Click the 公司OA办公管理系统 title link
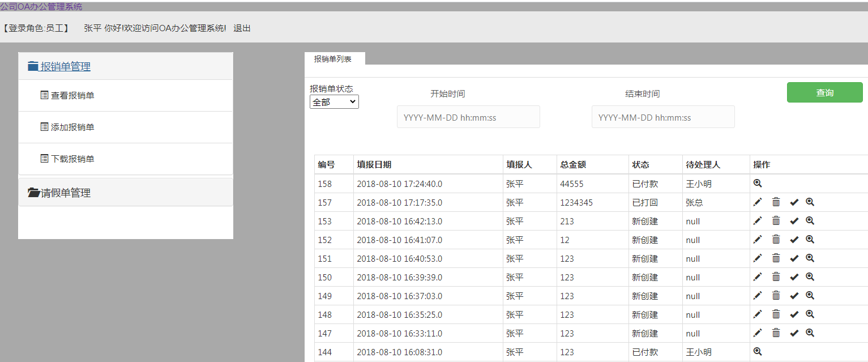The image size is (868, 362). (x=41, y=6)
